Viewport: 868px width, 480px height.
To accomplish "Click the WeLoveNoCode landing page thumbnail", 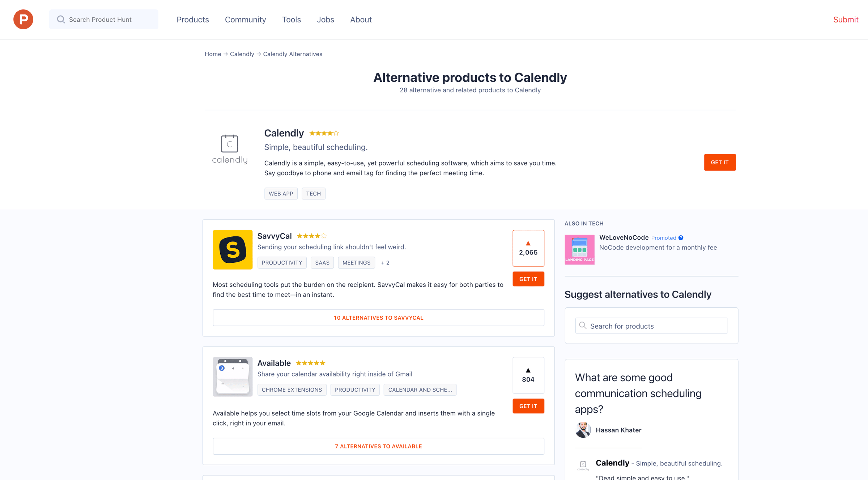I will coord(579,249).
